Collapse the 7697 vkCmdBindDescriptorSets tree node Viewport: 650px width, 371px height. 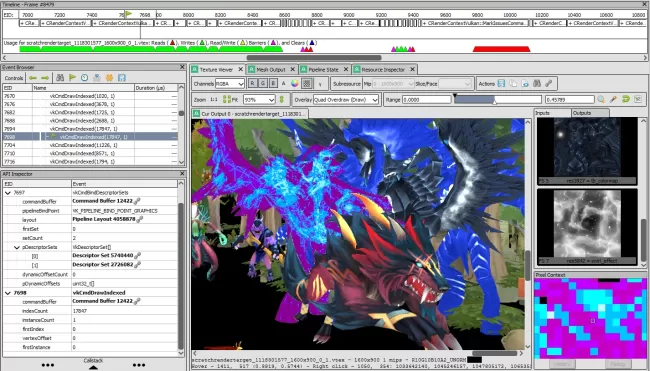(8, 193)
